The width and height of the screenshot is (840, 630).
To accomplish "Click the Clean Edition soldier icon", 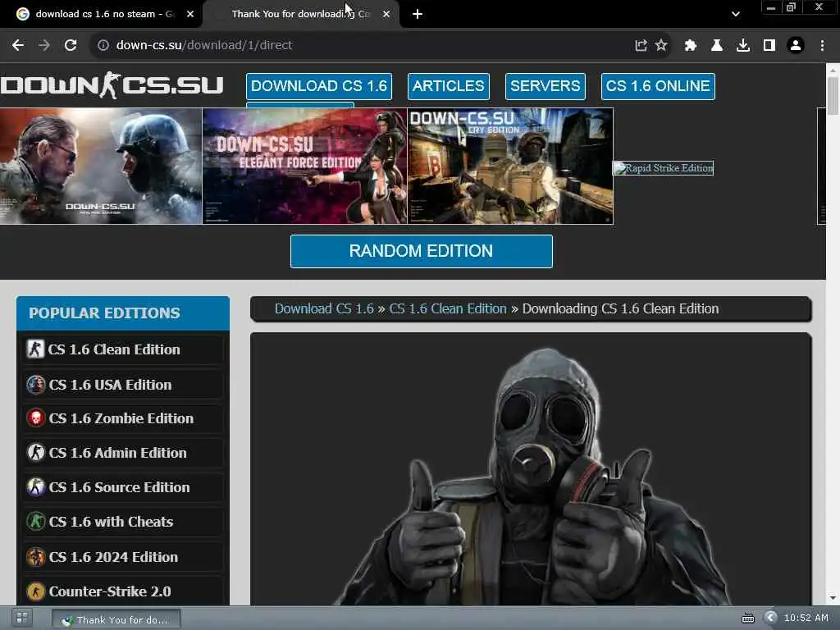I will 36,349.
